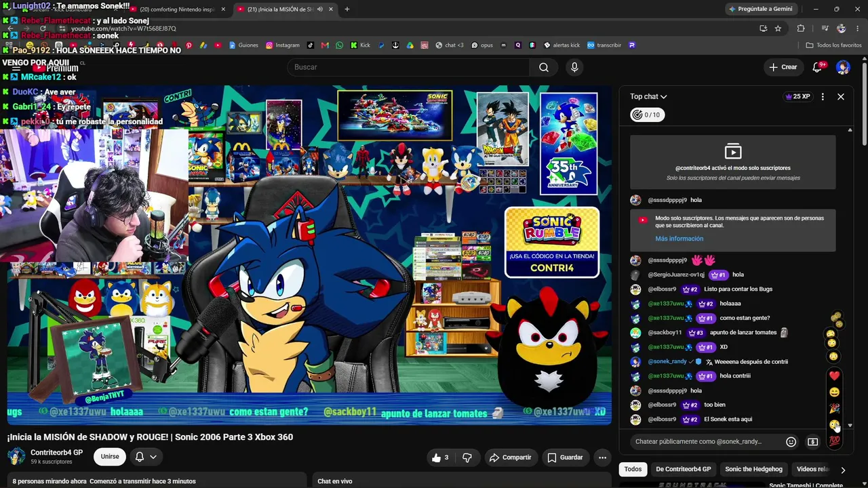This screenshot has width=868, height=488.
Task: Open the browser extensions puzzle icon
Action: click(x=801, y=28)
